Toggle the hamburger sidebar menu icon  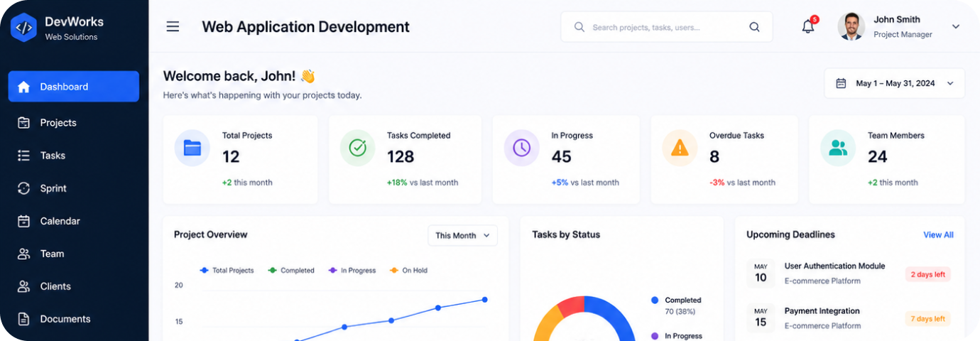click(x=173, y=27)
